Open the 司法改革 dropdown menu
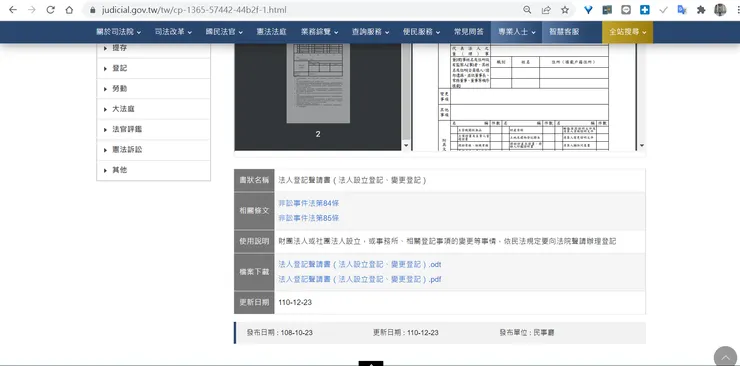The width and height of the screenshot is (740, 366). pyautogui.click(x=173, y=32)
